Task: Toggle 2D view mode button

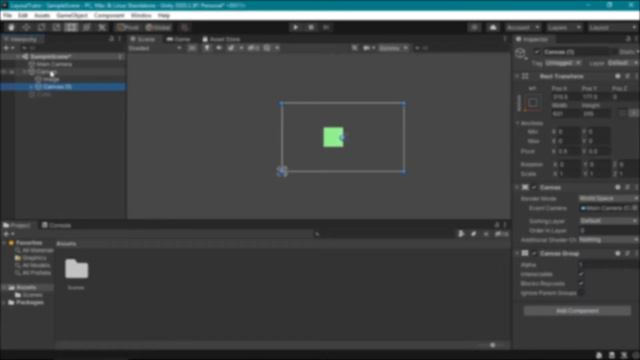Action: pos(192,48)
